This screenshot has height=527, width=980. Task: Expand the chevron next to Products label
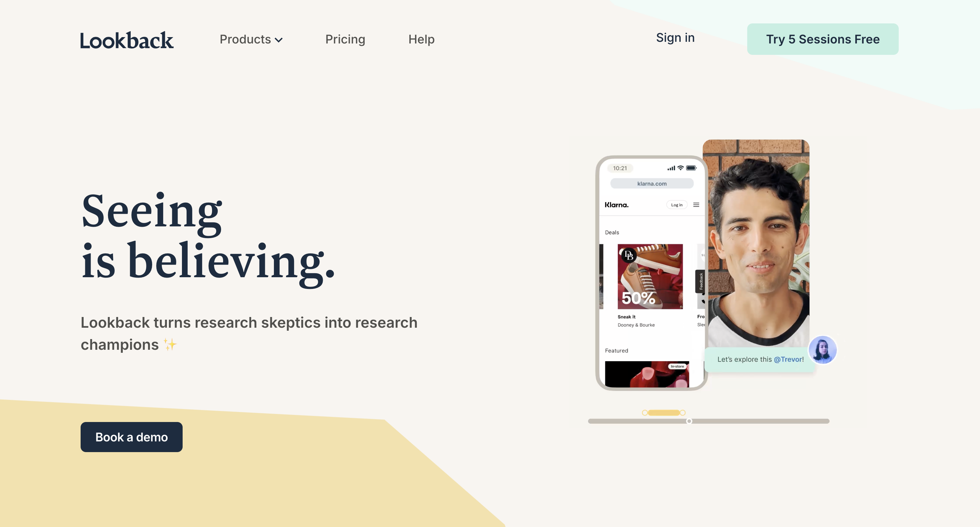pyautogui.click(x=280, y=39)
